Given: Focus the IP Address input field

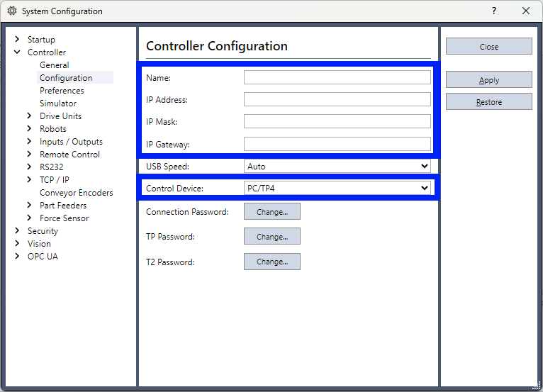Looking at the screenshot, I should (x=337, y=99).
